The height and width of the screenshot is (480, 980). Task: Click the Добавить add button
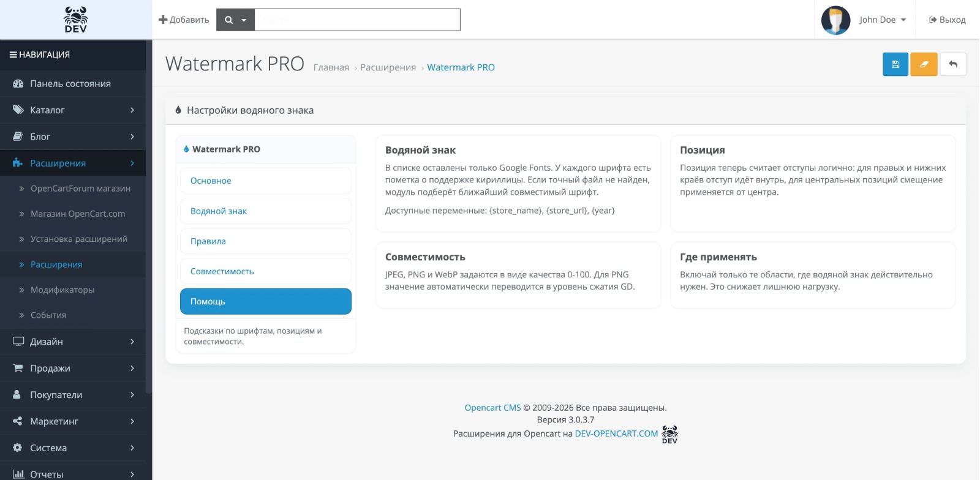tap(184, 20)
